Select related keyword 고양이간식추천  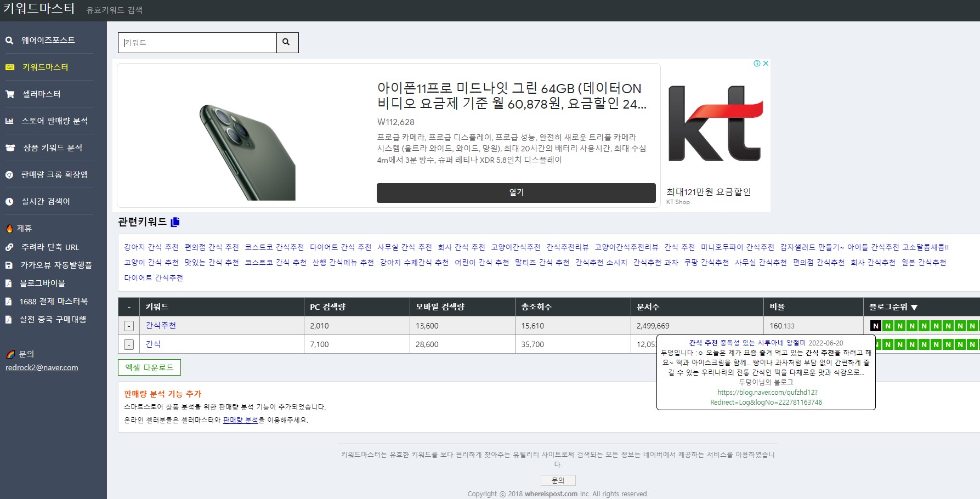click(x=516, y=247)
